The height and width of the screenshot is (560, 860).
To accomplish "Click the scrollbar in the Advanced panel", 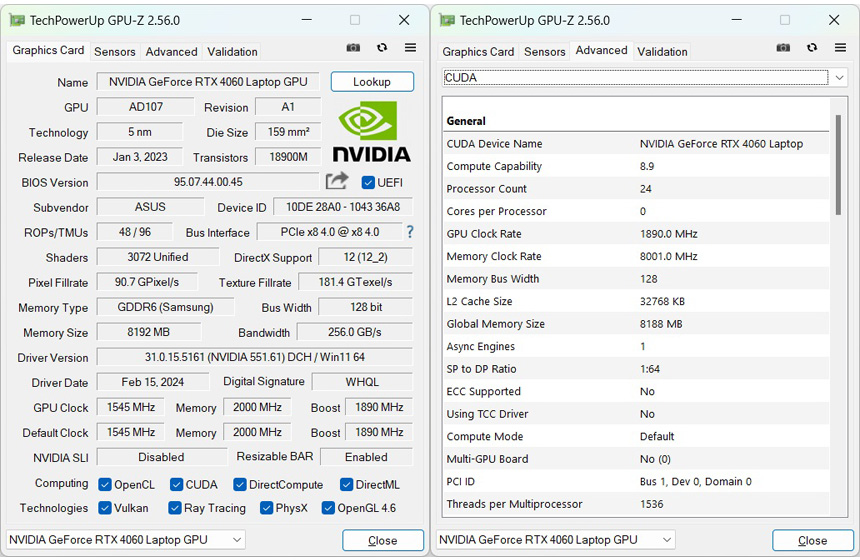I will (838, 165).
